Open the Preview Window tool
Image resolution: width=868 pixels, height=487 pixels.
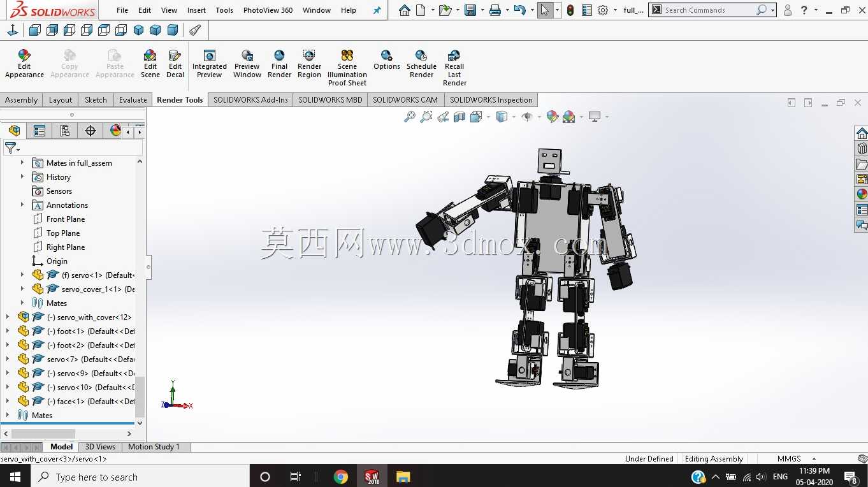247,64
